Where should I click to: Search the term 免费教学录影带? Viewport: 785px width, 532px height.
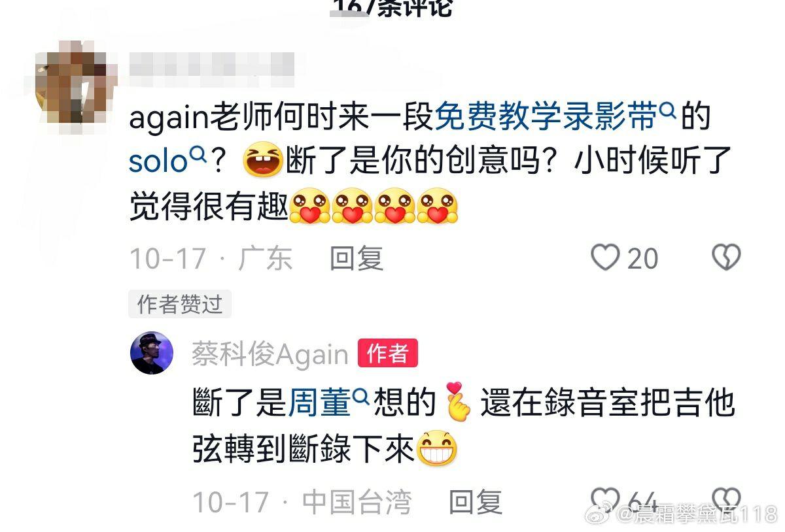(x=545, y=118)
